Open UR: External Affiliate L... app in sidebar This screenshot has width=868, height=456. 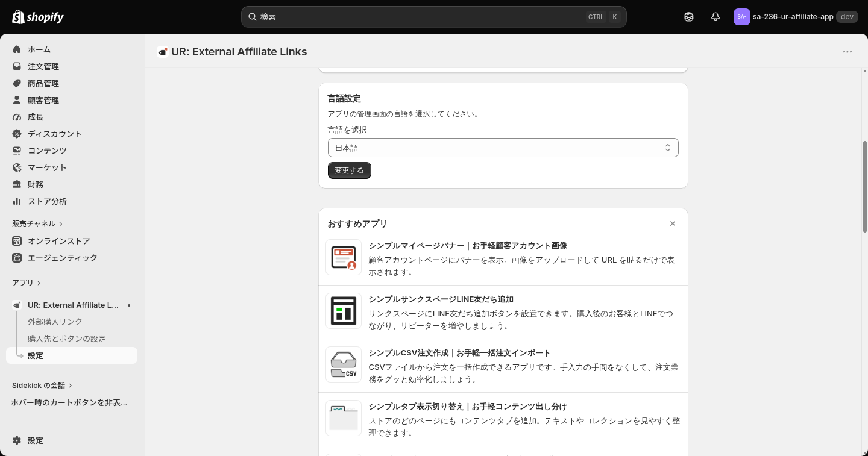[72, 305]
